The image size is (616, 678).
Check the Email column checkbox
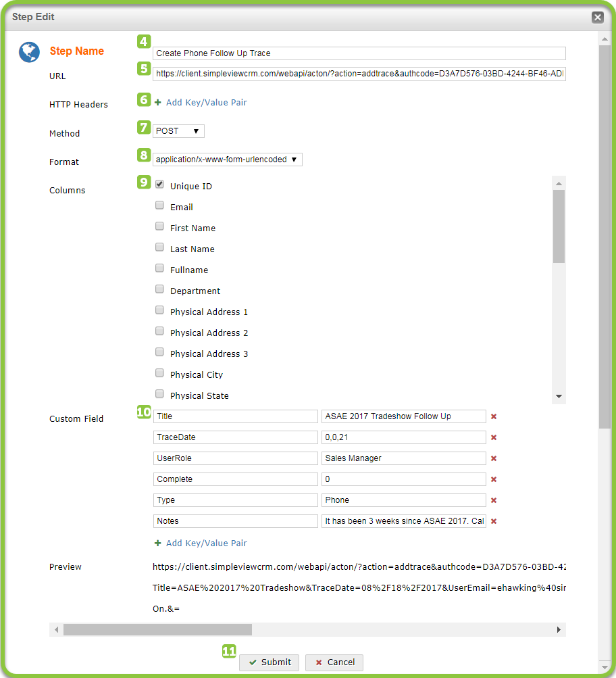pyautogui.click(x=159, y=205)
